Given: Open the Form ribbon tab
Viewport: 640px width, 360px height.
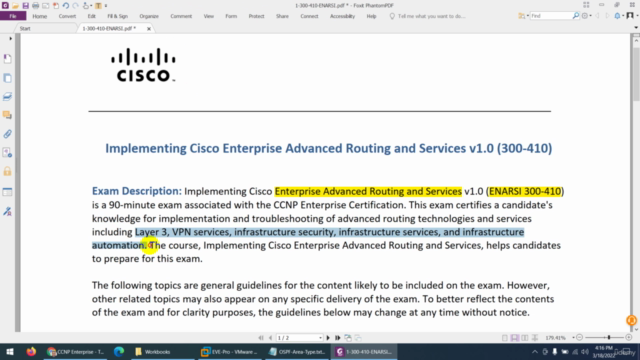Looking at the screenshot, I should [231, 16].
